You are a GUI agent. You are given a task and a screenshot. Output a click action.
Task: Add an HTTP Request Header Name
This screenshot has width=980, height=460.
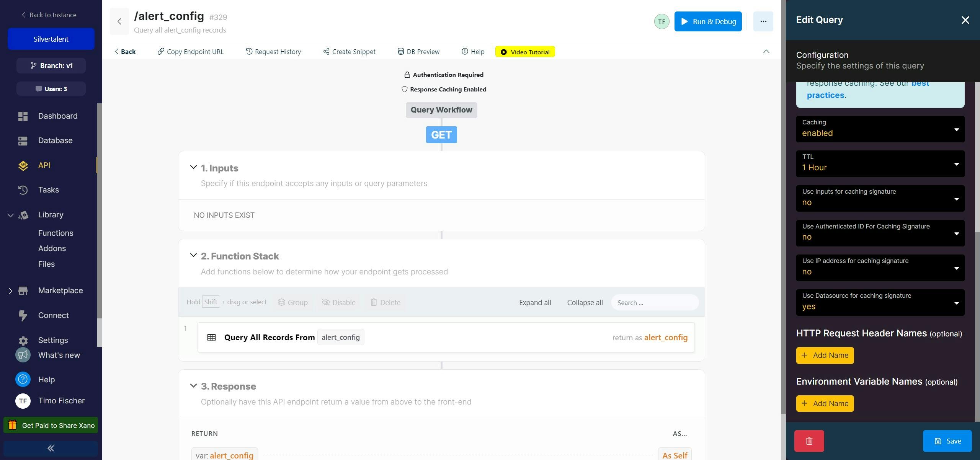[x=825, y=356]
